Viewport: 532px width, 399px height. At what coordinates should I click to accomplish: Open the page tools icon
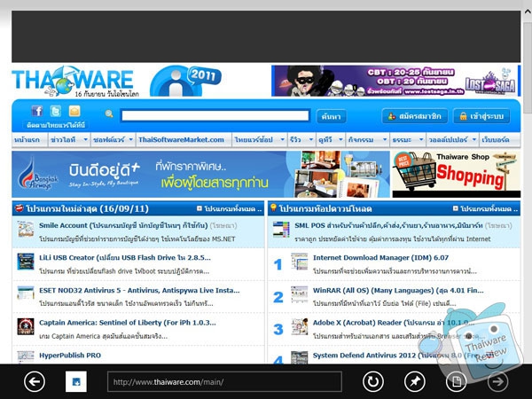457,381
